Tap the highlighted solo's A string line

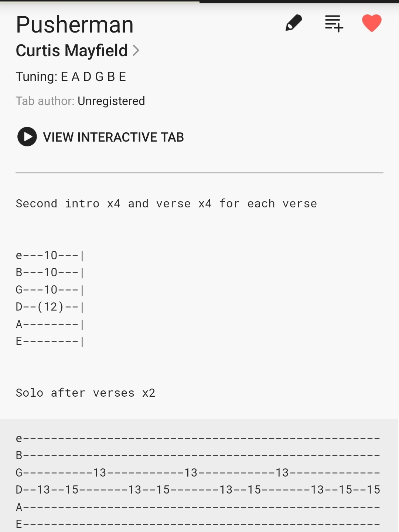(198, 507)
